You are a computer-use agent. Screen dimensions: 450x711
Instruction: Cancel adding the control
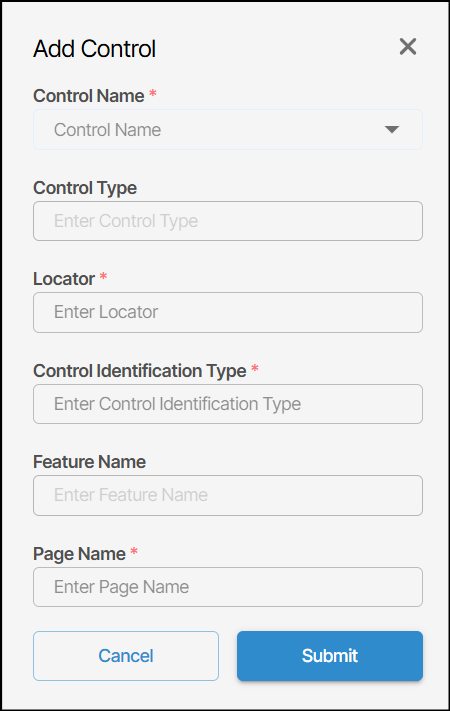tap(126, 656)
